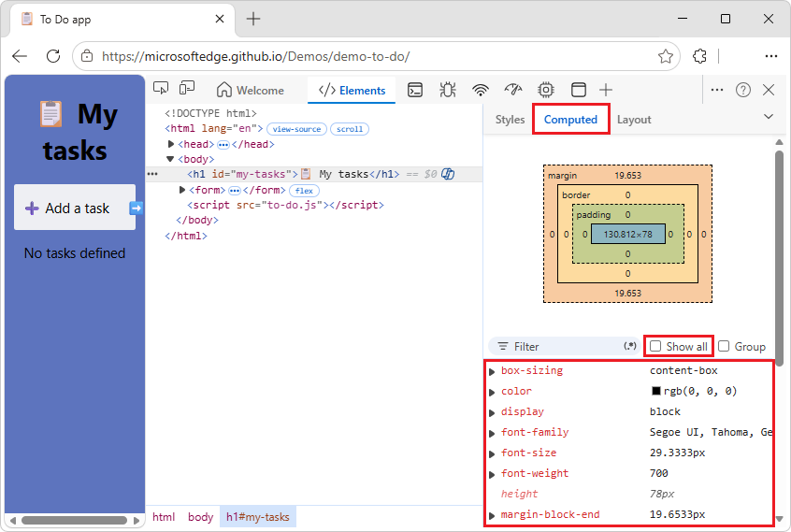Close the To Do app tab
Viewport: 791px width, 532px height.
click(220, 19)
